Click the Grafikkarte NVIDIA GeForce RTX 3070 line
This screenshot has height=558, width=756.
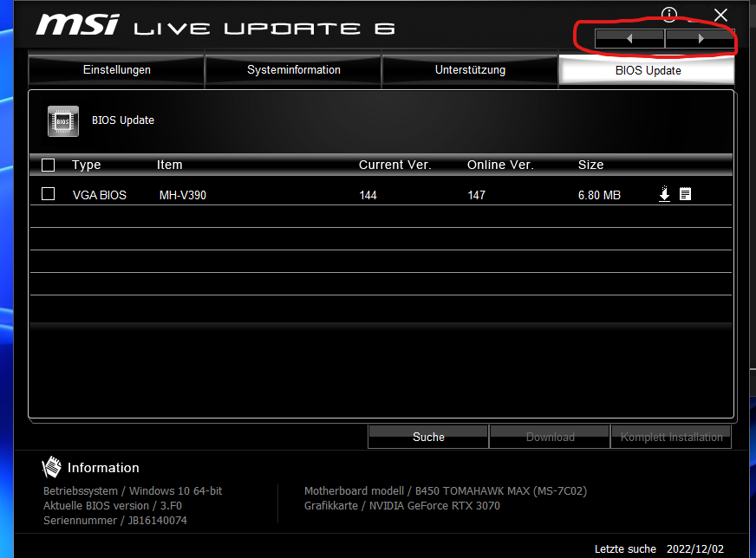pyautogui.click(x=402, y=505)
